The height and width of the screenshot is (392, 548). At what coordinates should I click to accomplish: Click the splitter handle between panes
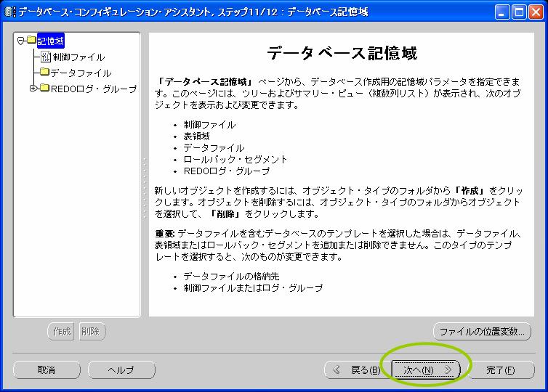click(x=145, y=189)
